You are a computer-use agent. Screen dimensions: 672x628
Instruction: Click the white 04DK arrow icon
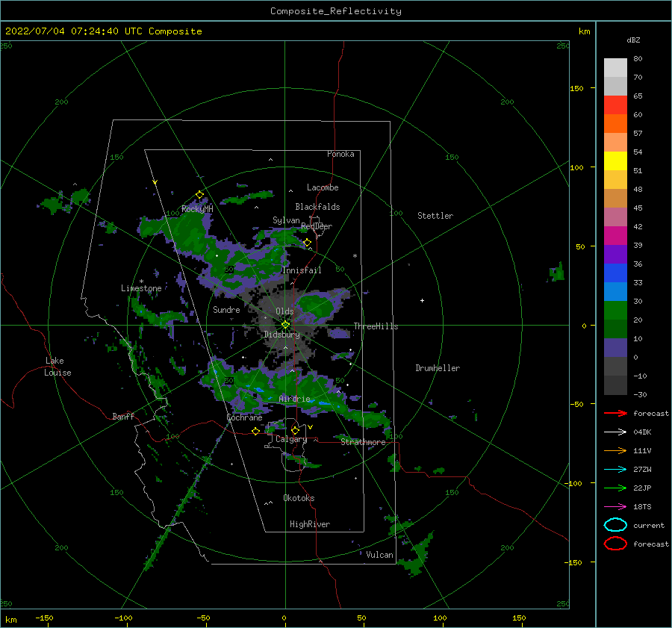[x=615, y=432]
